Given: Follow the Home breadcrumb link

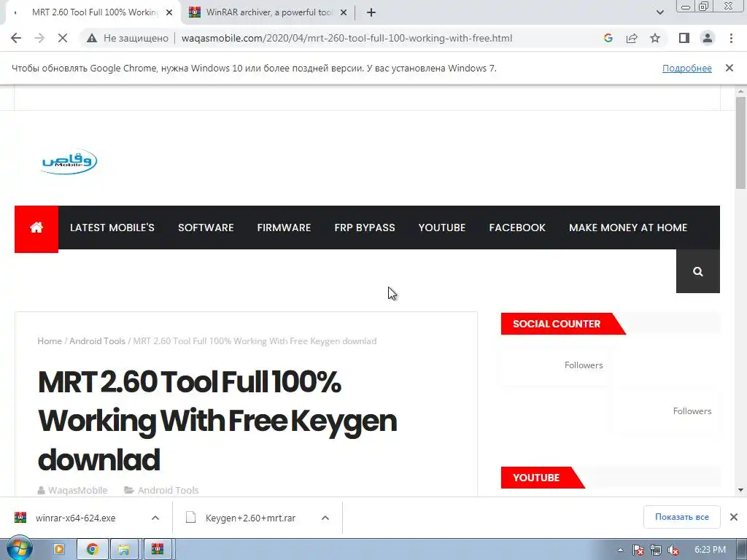Looking at the screenshot, I should click(x=50, y=341).
